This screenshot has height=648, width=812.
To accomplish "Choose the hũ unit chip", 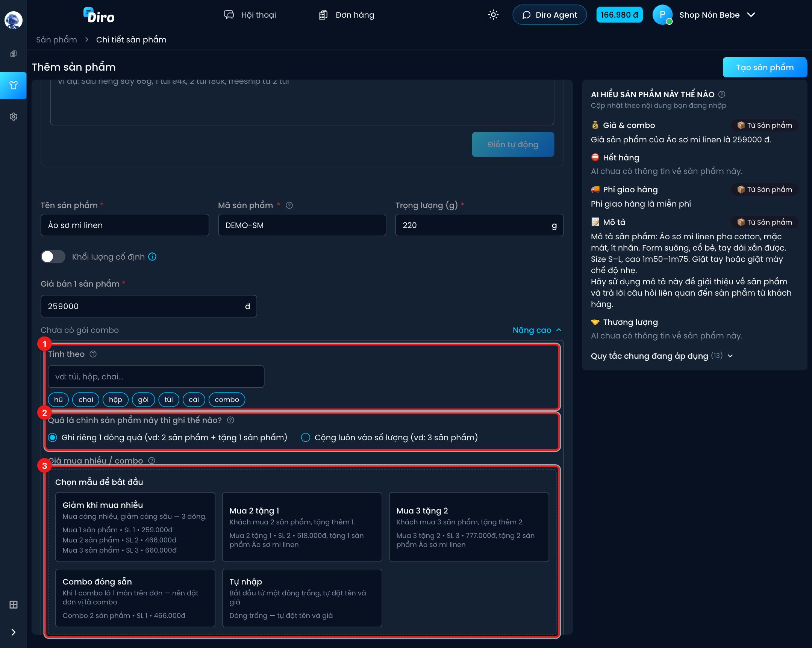I will [x=58, y=400].
